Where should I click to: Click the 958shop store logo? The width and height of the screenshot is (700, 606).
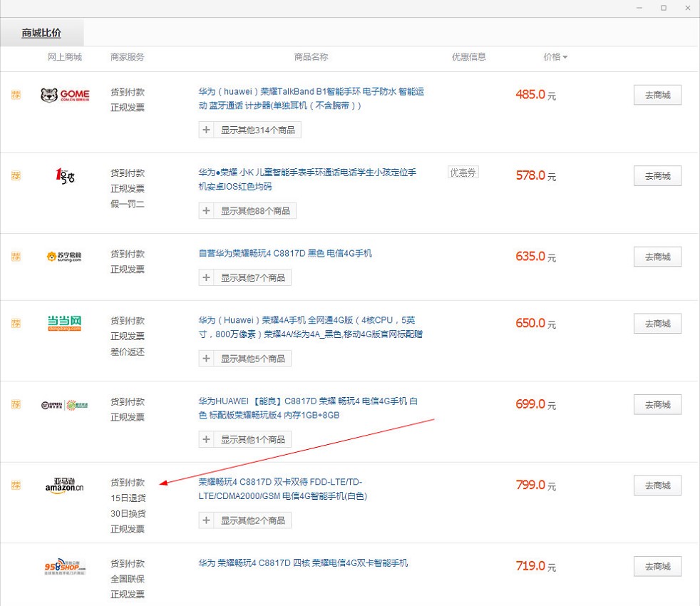[64, 567]
